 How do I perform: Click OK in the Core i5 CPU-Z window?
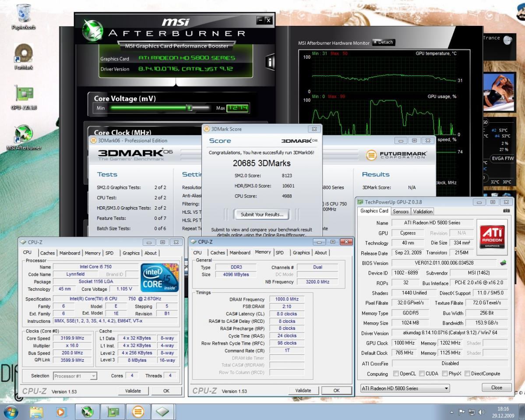166,391
